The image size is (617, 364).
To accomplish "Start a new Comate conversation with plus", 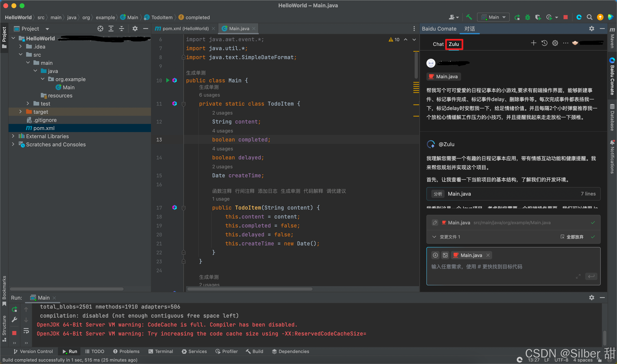I will (x=533, y=43).
